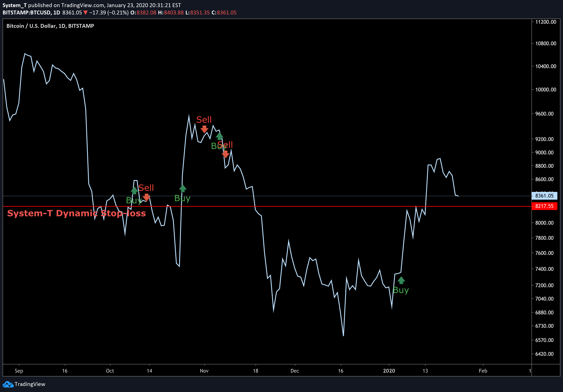Click the 18 date label on time axis
Viewport: 563px width, 392px height.
coord(256,371)
